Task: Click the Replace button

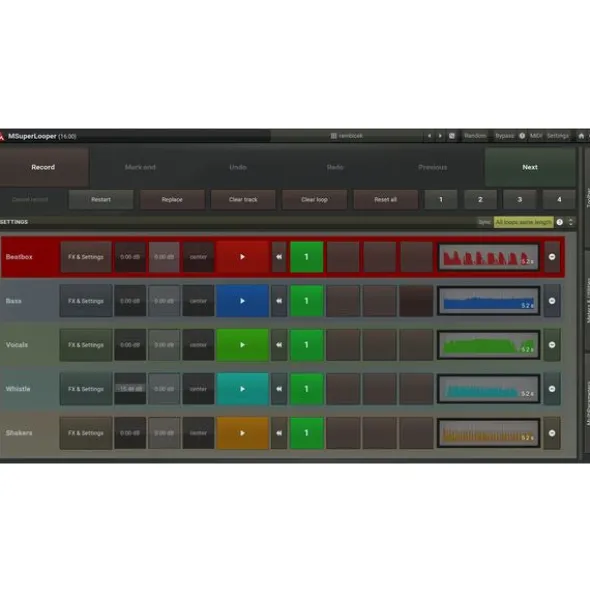Action: coord(172,199)
